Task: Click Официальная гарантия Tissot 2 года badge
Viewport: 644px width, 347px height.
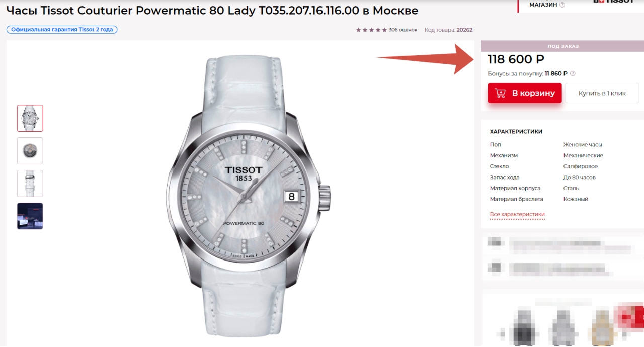Action: (x=62, y=30)
